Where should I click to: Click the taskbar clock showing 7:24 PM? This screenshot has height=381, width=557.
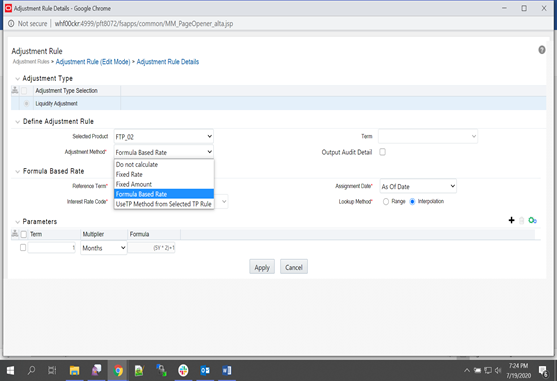click(519, 371)
